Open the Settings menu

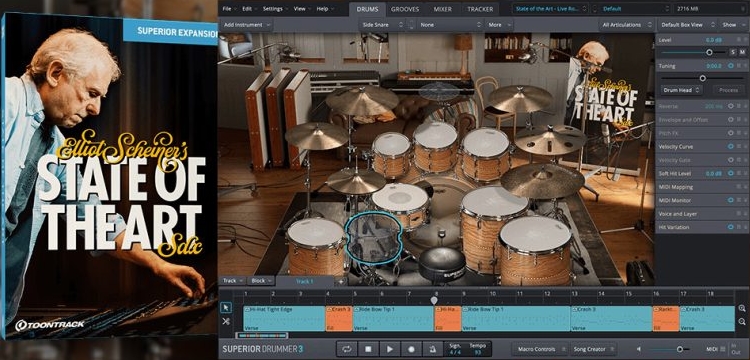[275, 9]
